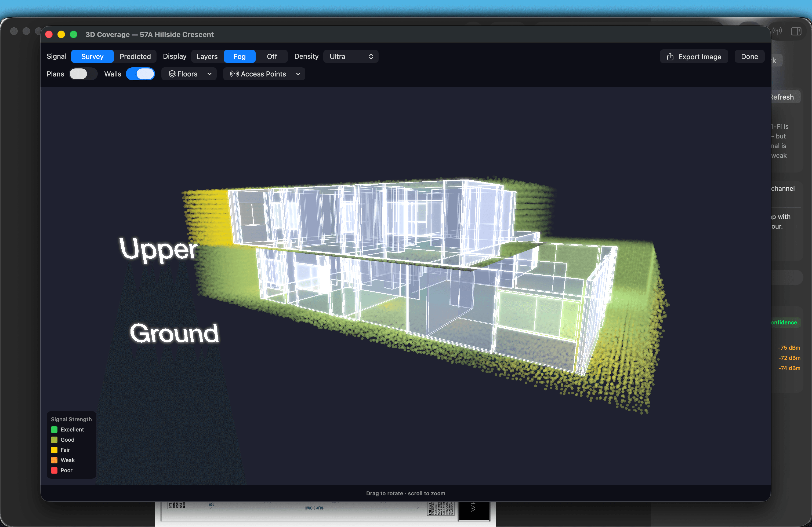This screenshot has height=527, width=812.
Task: Click the Access Points antenna icon
Action: click(x=234, y=74)
